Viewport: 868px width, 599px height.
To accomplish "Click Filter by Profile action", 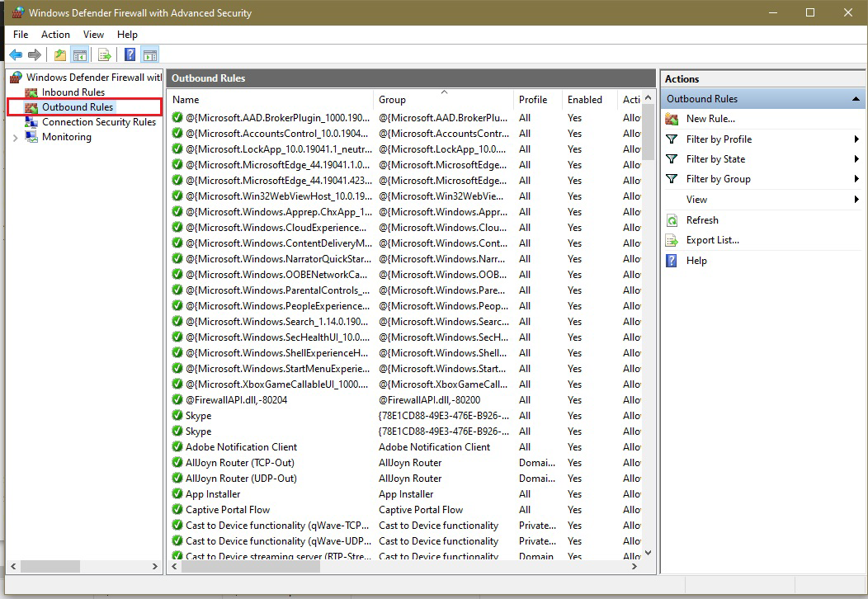I will tap(719, 139).
